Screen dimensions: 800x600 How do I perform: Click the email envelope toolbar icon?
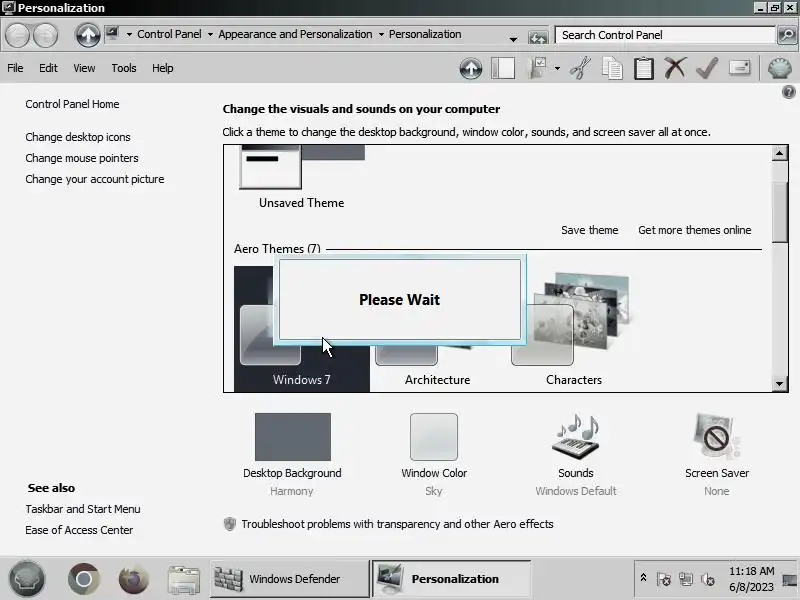pyautogui.click(x=739, y=68)
